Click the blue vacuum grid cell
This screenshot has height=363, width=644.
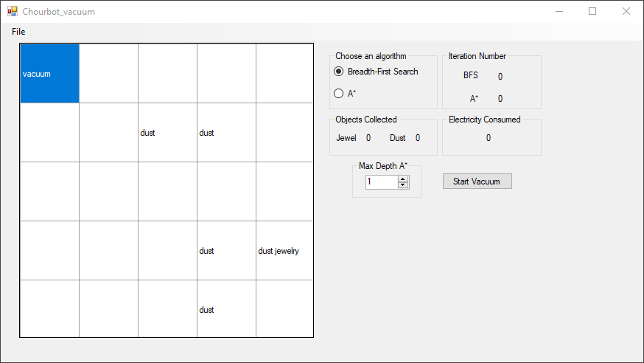[49, 74]
